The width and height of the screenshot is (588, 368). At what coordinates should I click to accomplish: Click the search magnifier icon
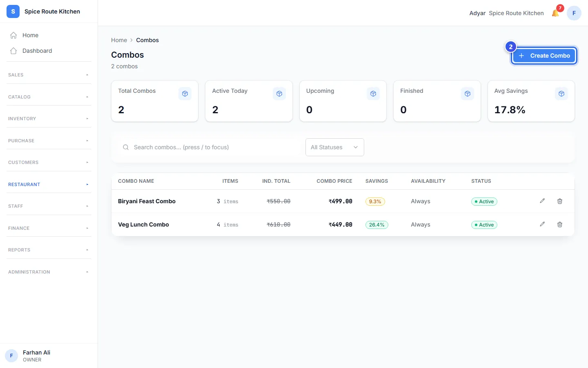(x=126, y=147)
